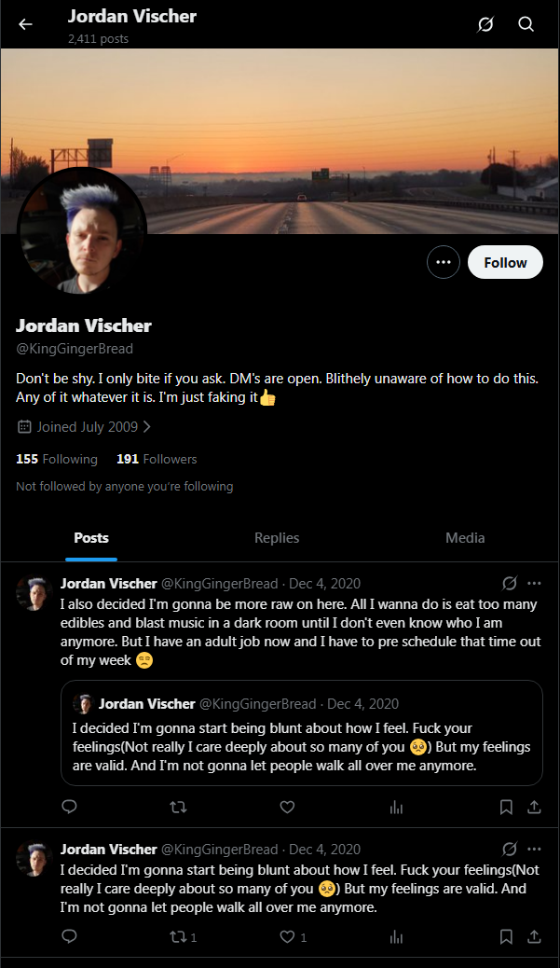Open search on this profile
This screenshot has width=560, height=968.
click(x=526, y=24)
